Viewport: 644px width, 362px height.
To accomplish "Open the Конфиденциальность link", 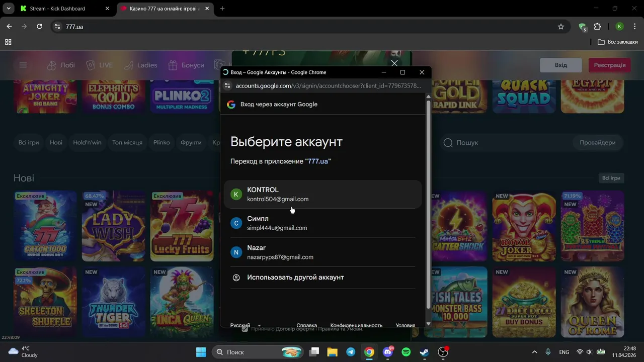I will click(356, 325).
